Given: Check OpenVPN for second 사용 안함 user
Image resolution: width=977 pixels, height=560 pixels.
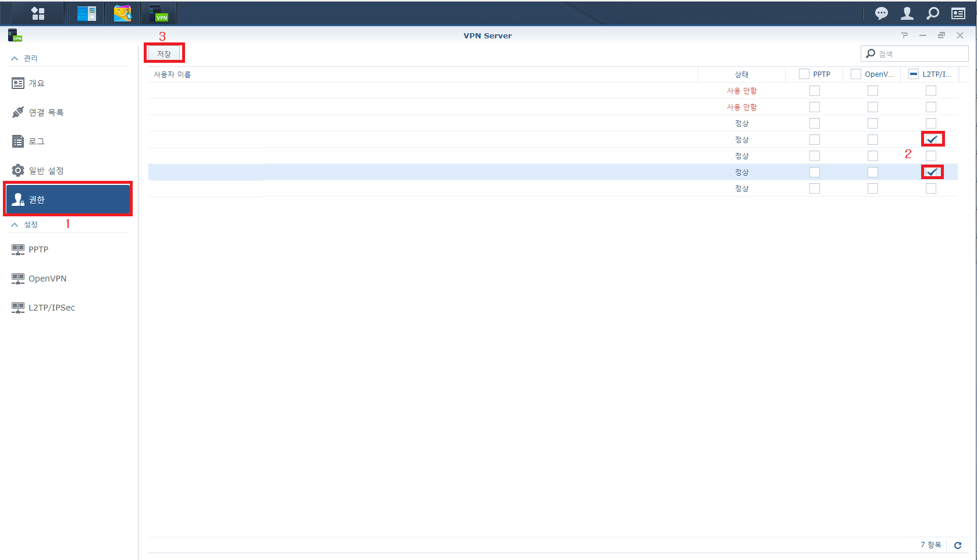Looking at the screenshot, I should [873, 107].
